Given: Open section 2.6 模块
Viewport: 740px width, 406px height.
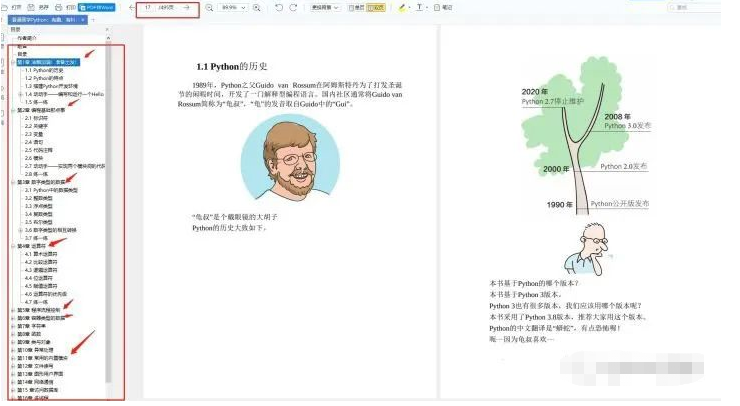Looking at the screenshot, I should click(x=34, y=158).
